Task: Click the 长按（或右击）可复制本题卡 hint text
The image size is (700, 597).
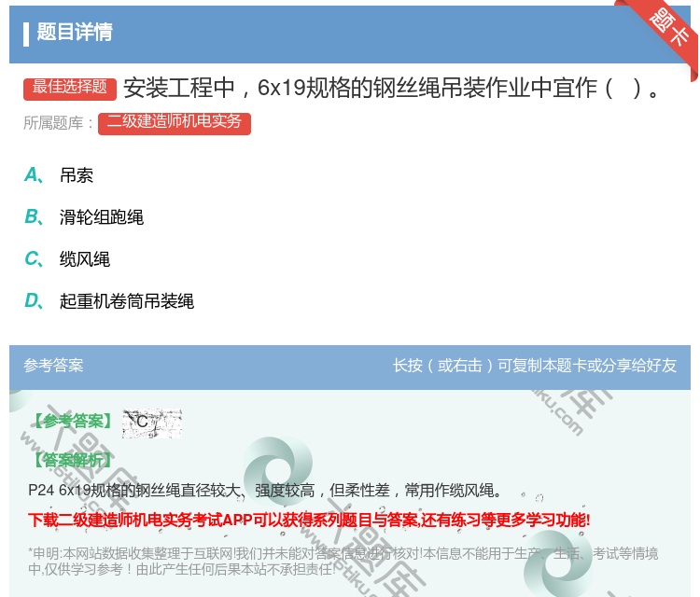Action: [535, 366]
